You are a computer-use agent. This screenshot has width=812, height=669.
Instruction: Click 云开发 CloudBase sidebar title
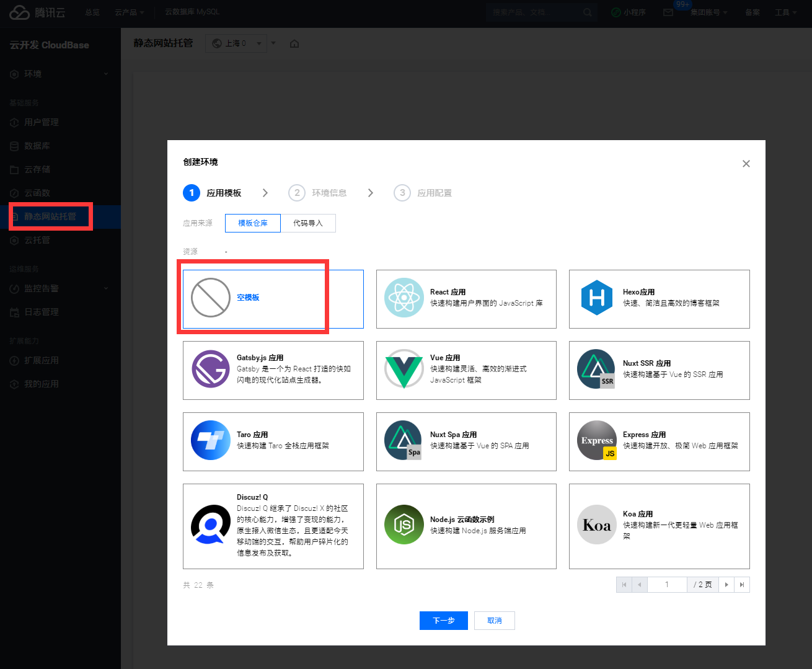49,45
